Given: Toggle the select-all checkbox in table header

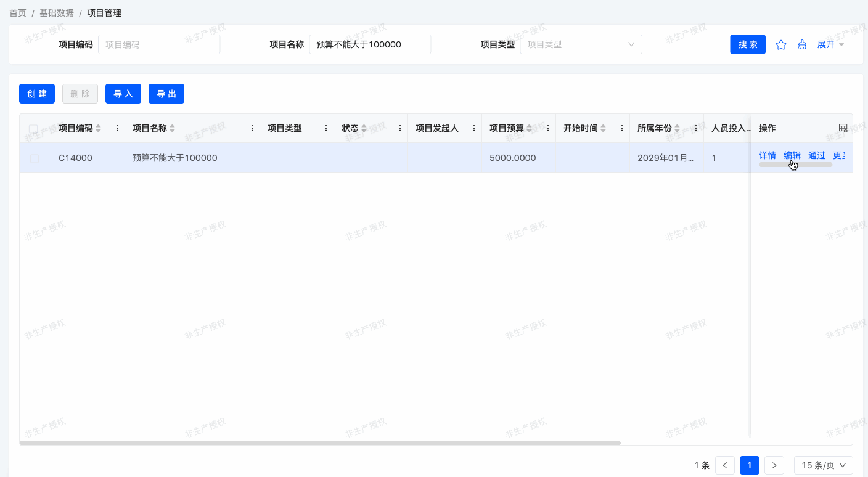Looking at the screenshot, I should pos(33,129).
